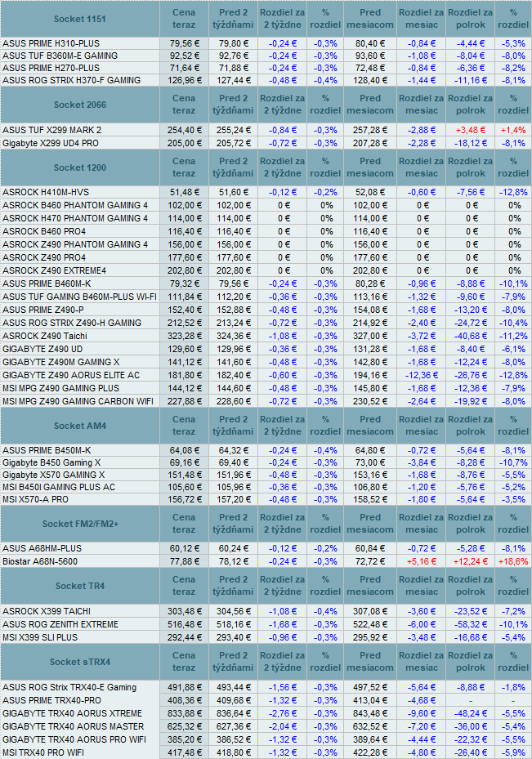Select ASUS ROG STRIX Z490-H GAMING name
This screenshot has height=759, width=532.
(x=72, y=323)
